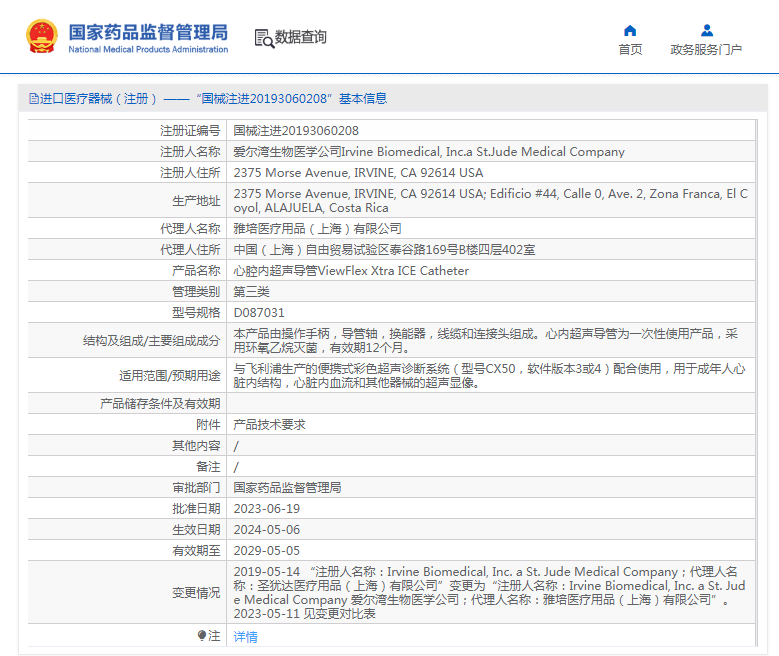Click the lightbulb icon beside 注
Viewport: 779px width, 656px height.
pos(201,636)
